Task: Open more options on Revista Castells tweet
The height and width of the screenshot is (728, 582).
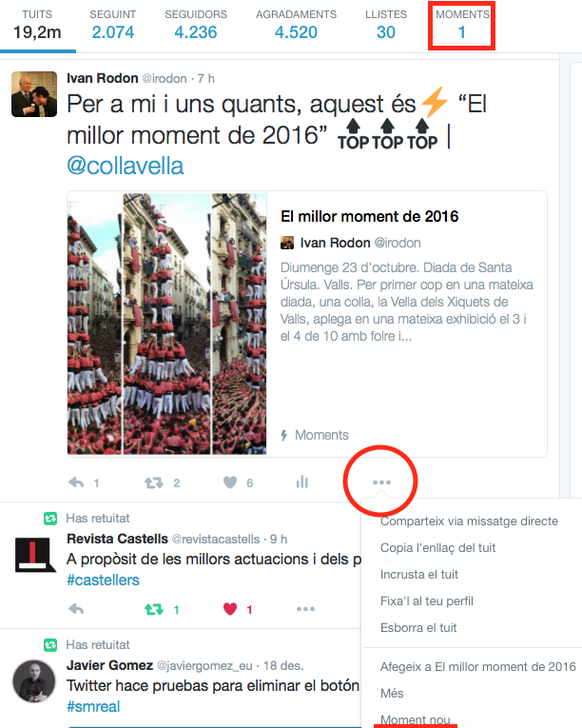Action: click(306, 609)
